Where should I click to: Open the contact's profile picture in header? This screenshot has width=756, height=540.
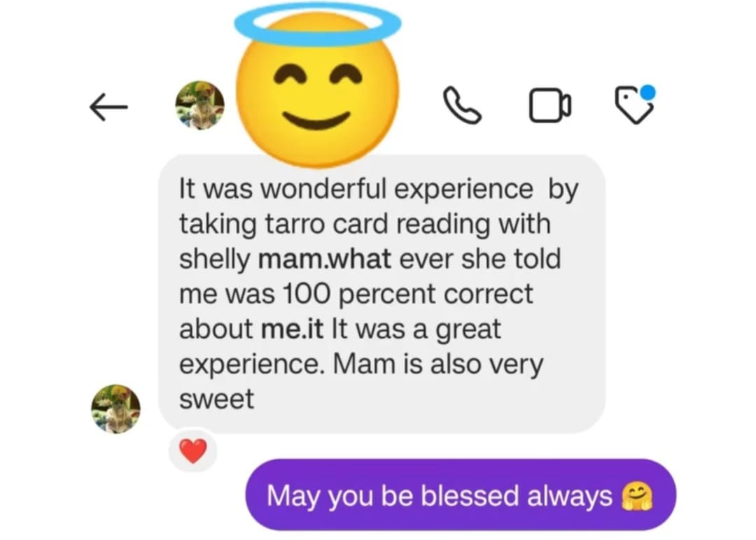tap(199, 105)
